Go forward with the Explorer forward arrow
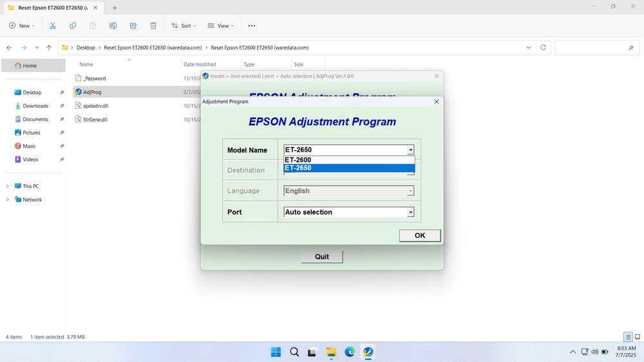This screenshot has width=644, height=362. tap(24, 48)
